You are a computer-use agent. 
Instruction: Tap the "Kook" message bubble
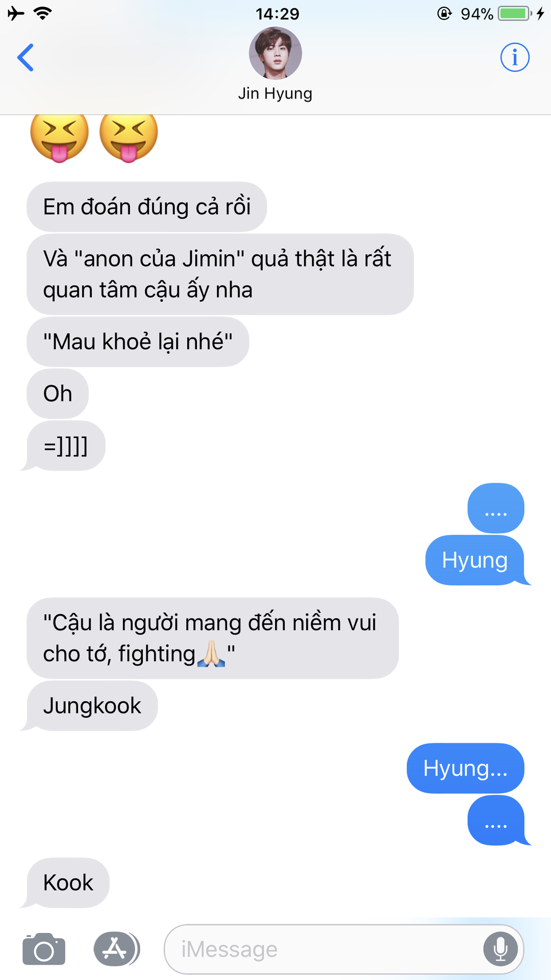[68, 883]
